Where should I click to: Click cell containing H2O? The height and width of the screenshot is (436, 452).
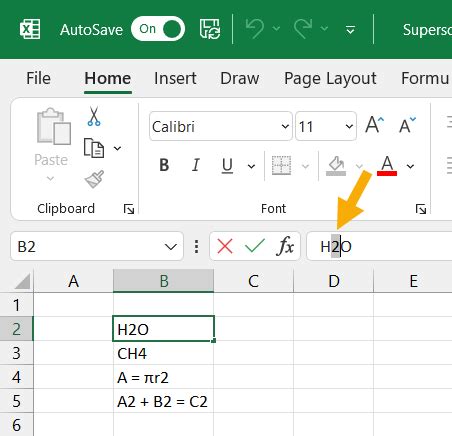click(x=163, y=329)
